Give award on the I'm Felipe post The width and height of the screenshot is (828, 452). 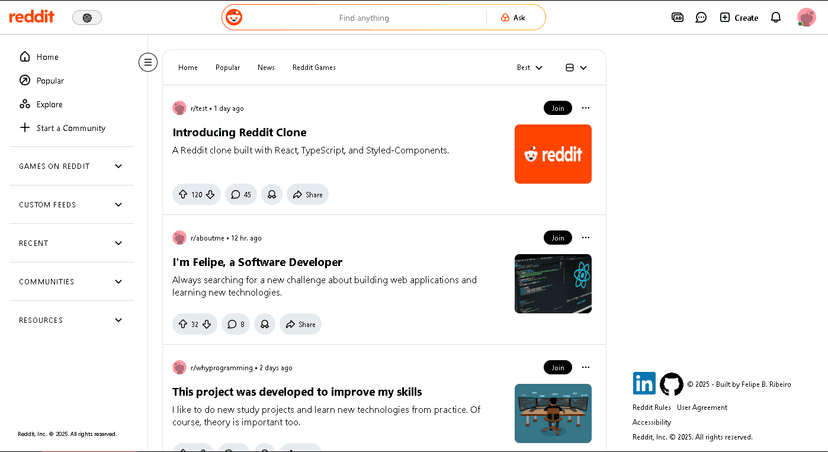[x=265, y=324]
